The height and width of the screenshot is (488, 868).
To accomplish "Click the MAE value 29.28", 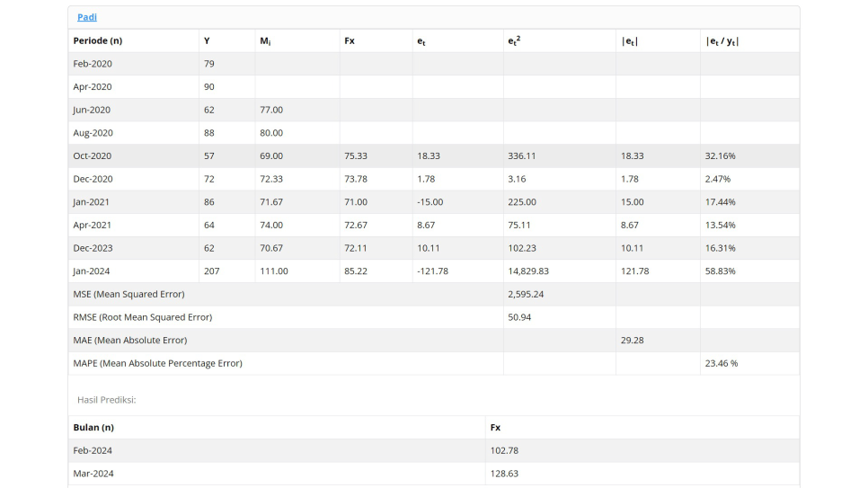I will [633, 340].
